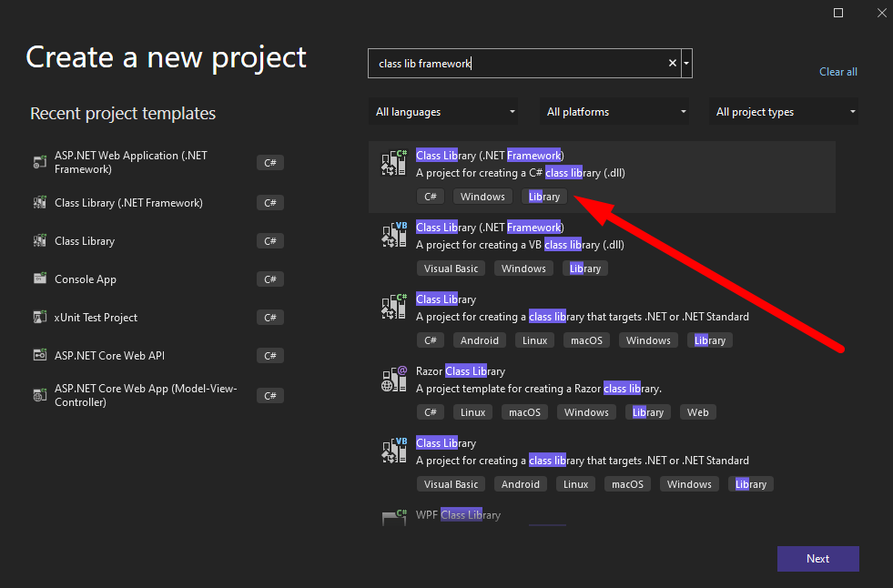Click the xUnit Test Project icon
The width and height of the screenshot is (893, 588).
(x=39, y=318)
